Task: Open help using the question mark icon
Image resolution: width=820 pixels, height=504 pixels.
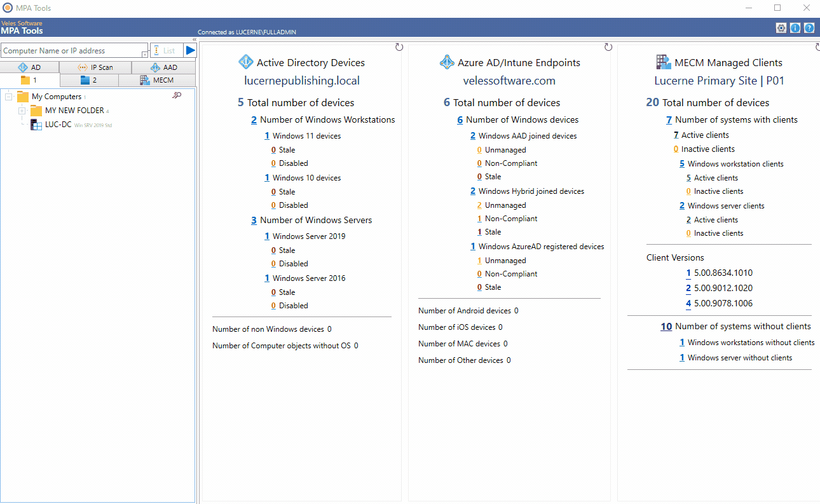Action: pos(809,27)
